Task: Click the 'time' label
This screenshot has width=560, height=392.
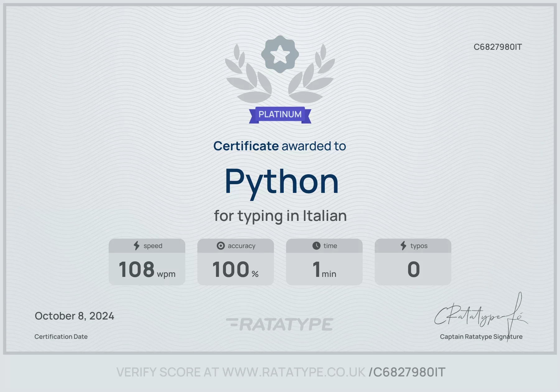Action: click(x=330, y=246)
